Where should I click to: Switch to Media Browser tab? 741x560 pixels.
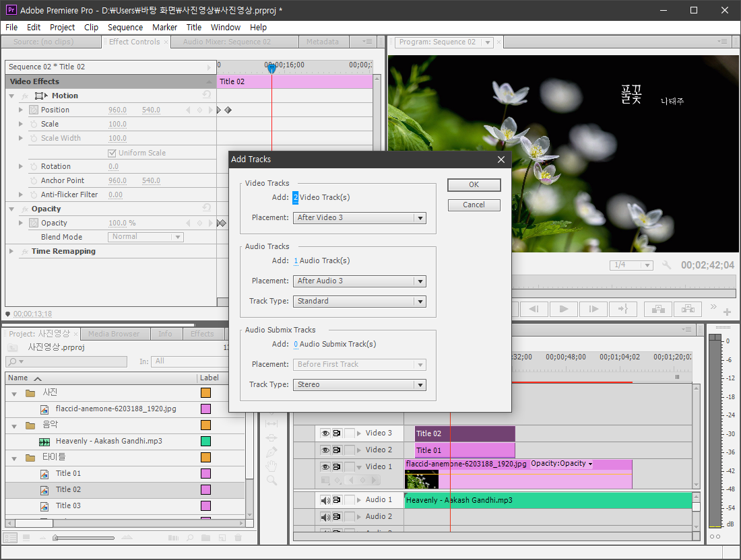[x=114, y=334]
